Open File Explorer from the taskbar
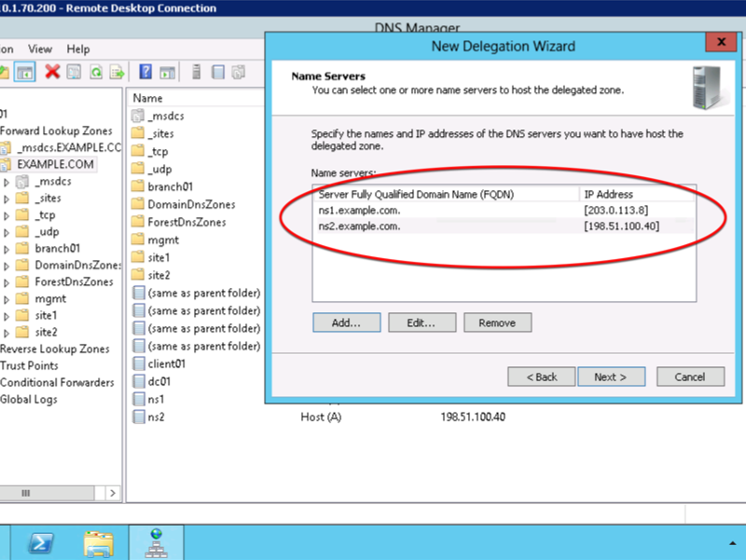The width and height of the screenshot is (746, 560). pyautogui.click(x=99, y=543)
